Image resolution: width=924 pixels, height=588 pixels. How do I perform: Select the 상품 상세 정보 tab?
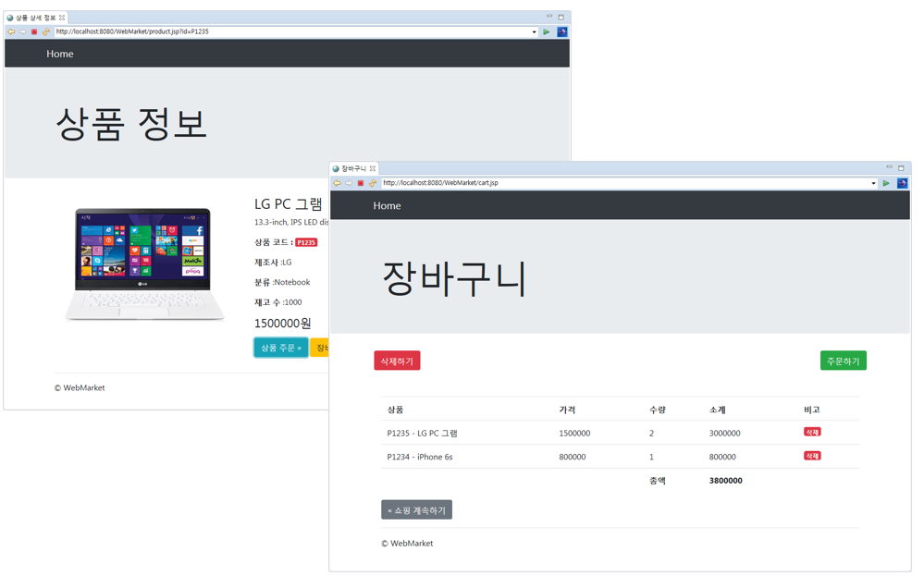[35, 18]
